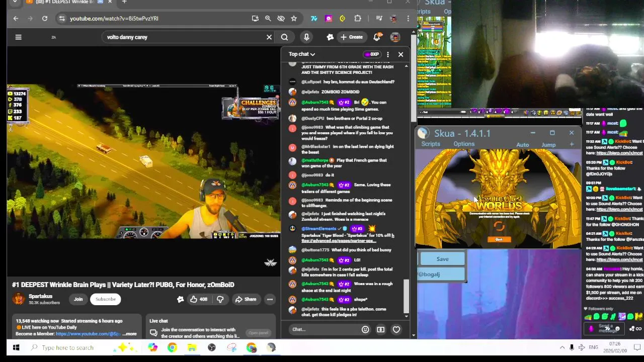This screenshot has height=362, width=644.
Task: Open Windows Start menu
Action: click(16, 347)
